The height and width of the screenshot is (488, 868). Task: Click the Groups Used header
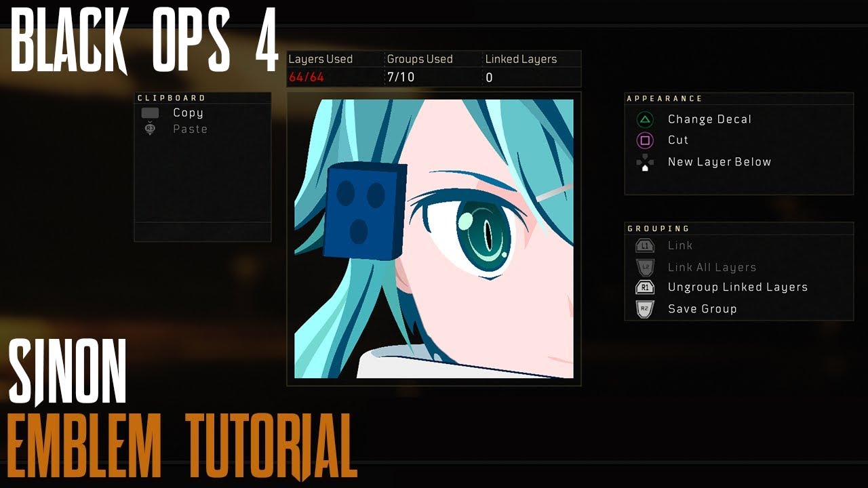[420, 59]
